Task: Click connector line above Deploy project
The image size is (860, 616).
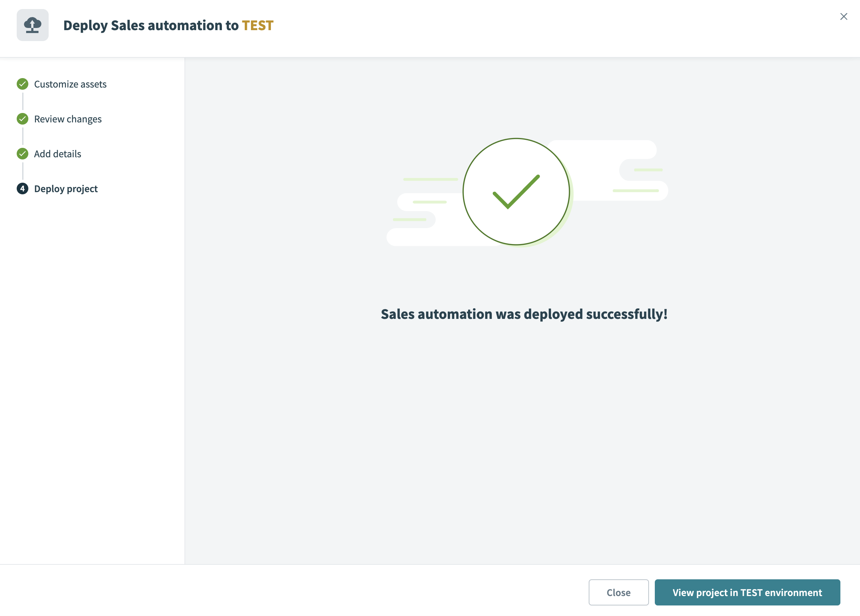Action: pyautogui.click(x=23, y=171)
